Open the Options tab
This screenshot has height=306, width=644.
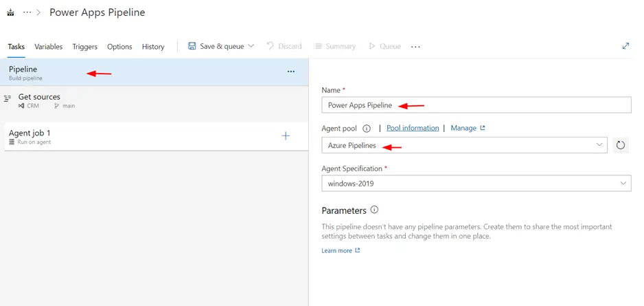click(x=119, y=47)
